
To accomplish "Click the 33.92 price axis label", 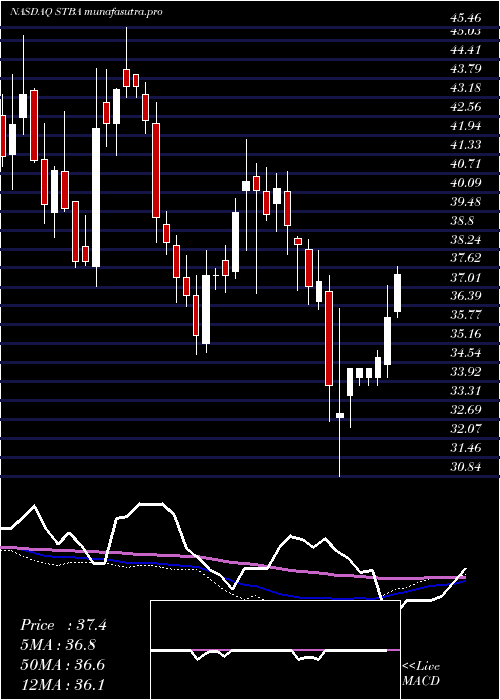I will (466, 371).
